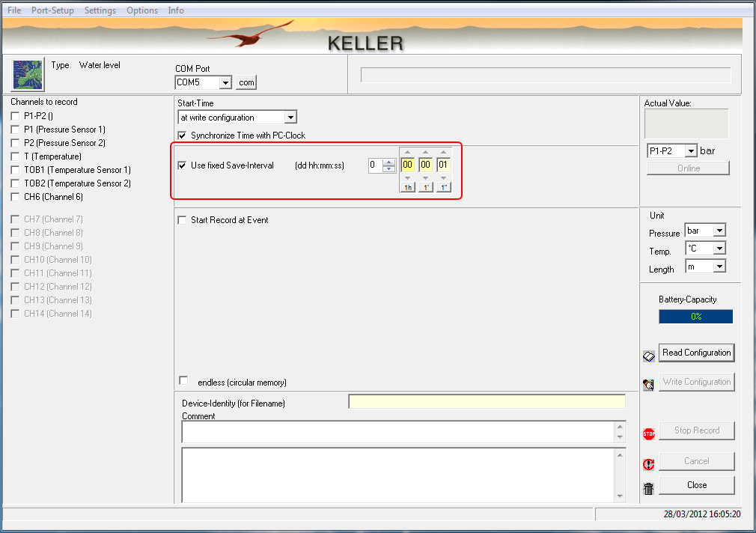
Task: Uncheck Synchronize Time with PC-Clock
Action: (x=182, y=135)
